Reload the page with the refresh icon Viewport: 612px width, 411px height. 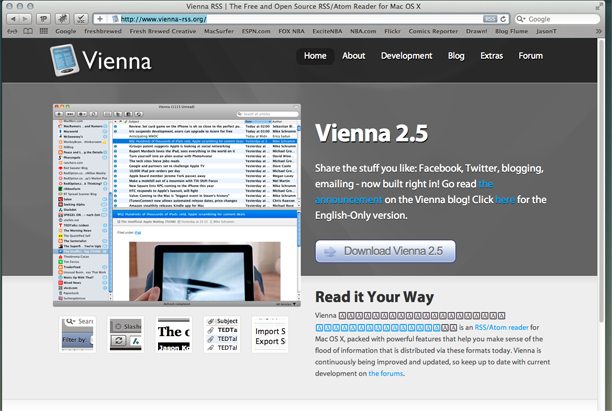[503, 19]
